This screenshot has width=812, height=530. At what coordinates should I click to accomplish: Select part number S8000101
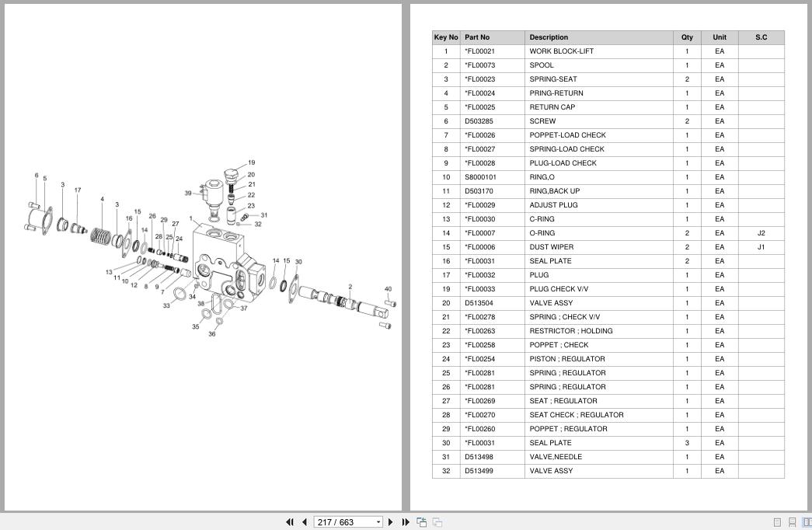pyautogui.click(x=480, y=177)
